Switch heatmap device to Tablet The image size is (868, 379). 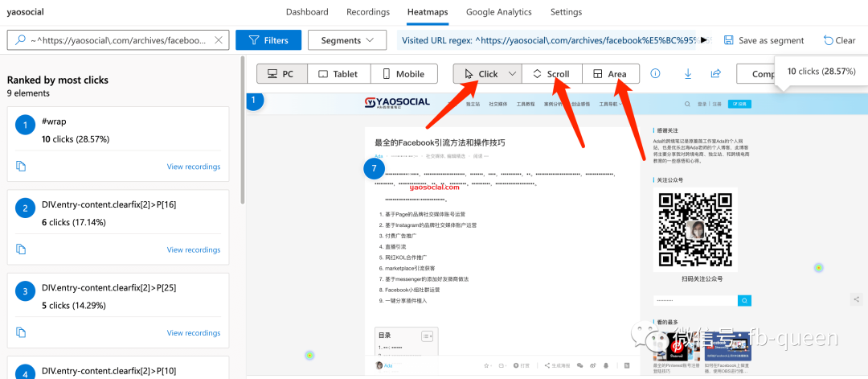[339, 74]
